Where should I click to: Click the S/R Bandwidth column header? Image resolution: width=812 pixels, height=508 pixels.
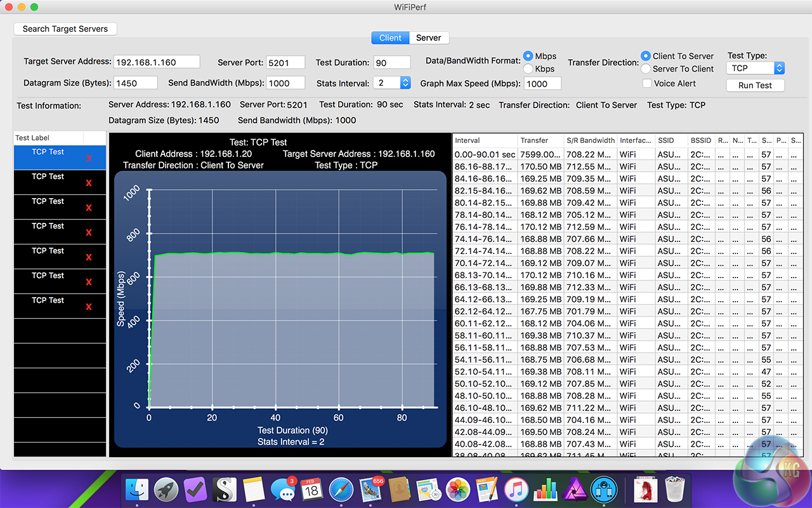(590, 140)
